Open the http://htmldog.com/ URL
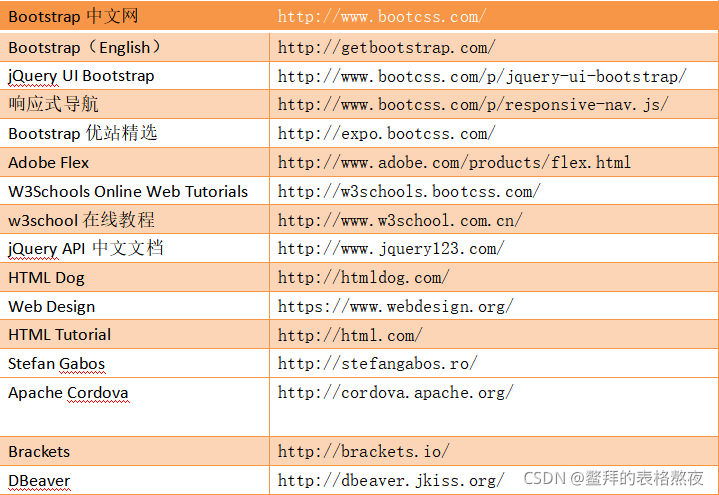This screenshot has height=495, width=719. (x=364, y=278)
